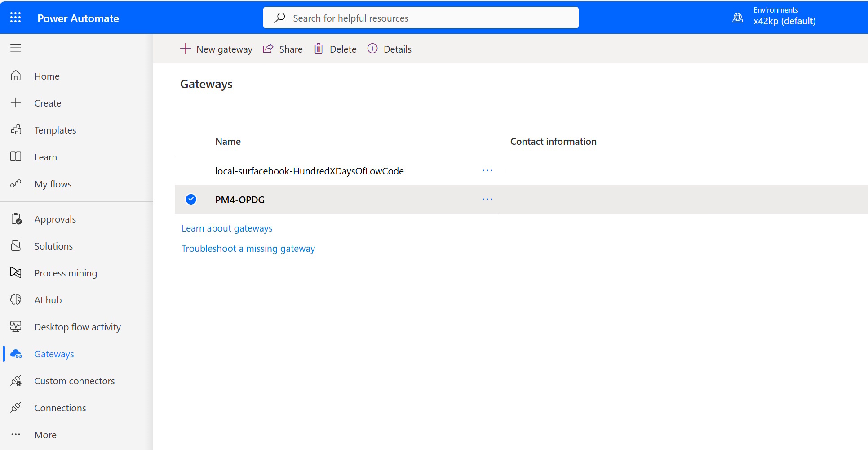Open Create in sidebar

(48, 103)
